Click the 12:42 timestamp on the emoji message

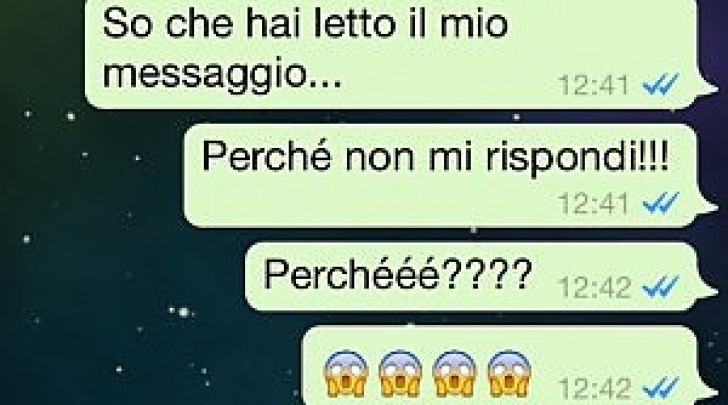click(x=593, y=388)
